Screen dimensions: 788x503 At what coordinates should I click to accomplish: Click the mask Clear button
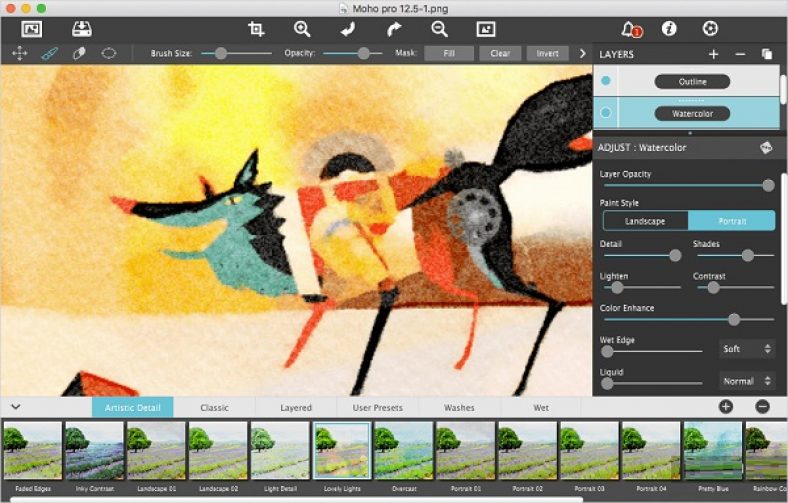(500, 53)
